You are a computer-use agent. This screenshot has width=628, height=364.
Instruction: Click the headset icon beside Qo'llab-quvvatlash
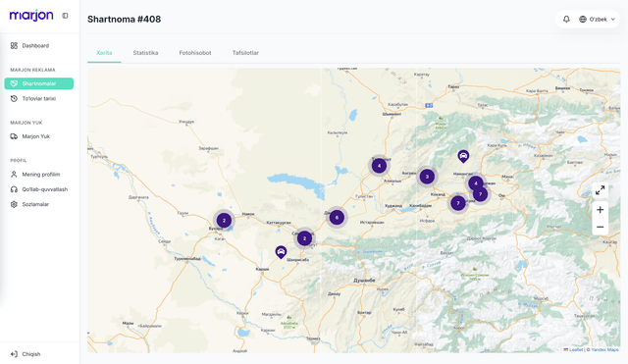(x=14, y=189)
